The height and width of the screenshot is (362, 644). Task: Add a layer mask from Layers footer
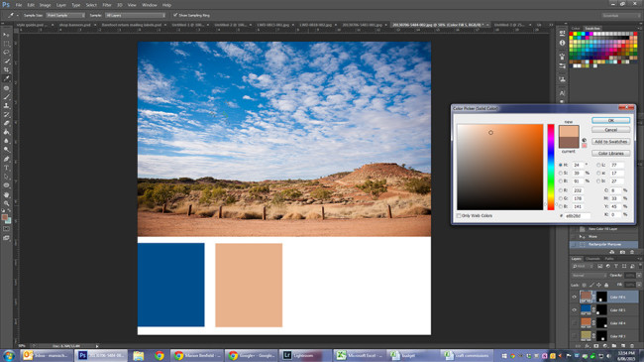coord(595,346)
